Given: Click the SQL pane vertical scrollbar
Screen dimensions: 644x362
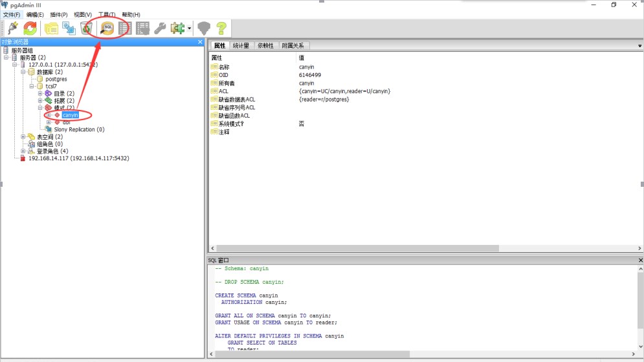Looking at the screenshot, I should [x=640, y=299].
